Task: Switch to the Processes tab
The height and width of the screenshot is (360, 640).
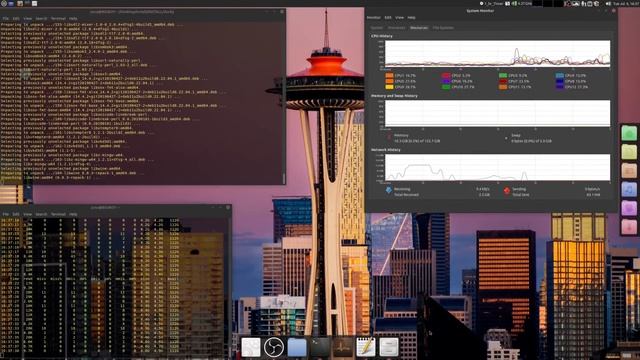Action: click(396, 28)
